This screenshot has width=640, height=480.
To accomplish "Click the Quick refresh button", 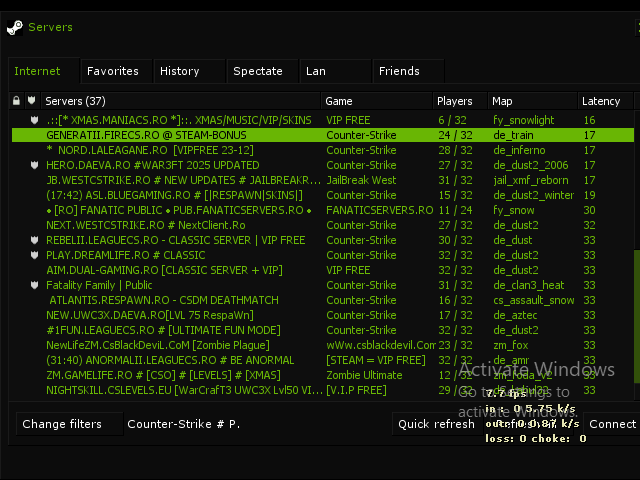I will (436, 424).
